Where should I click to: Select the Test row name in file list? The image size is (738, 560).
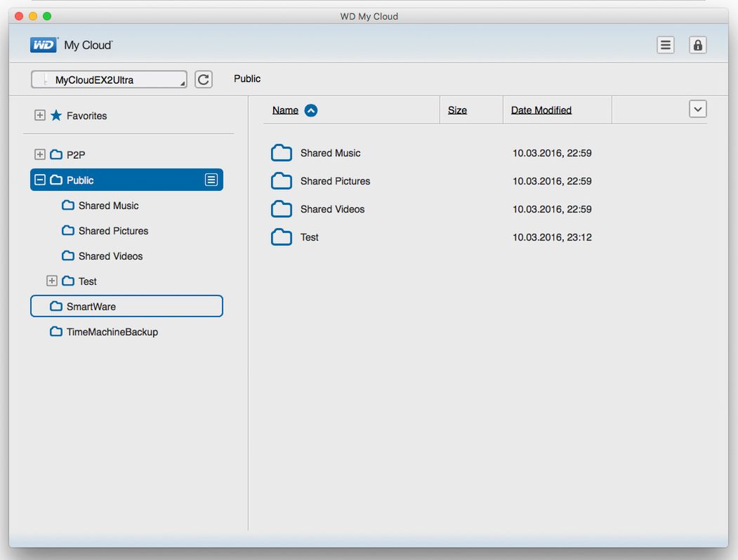(309, 237)
